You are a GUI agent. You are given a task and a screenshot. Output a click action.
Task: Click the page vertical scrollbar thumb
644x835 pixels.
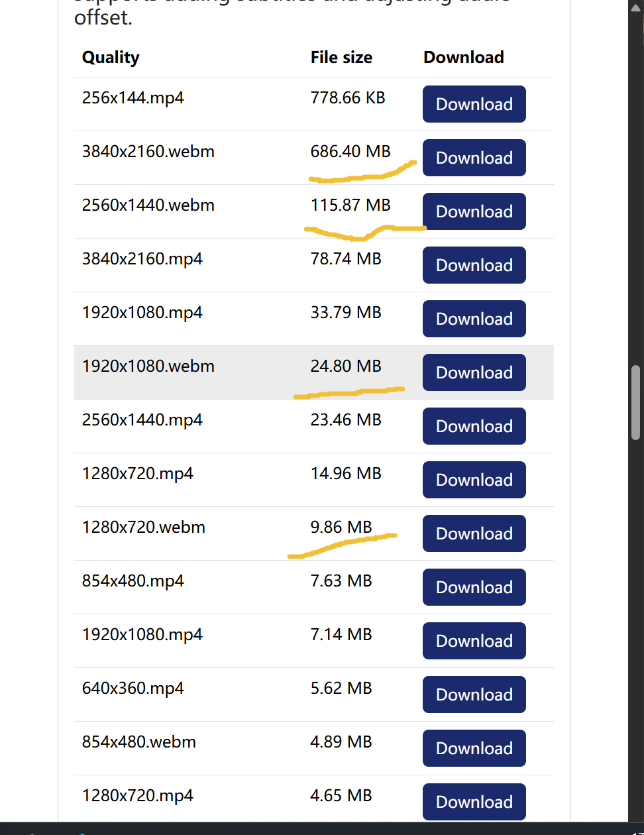pyautogui.click(x=636, y=402)
